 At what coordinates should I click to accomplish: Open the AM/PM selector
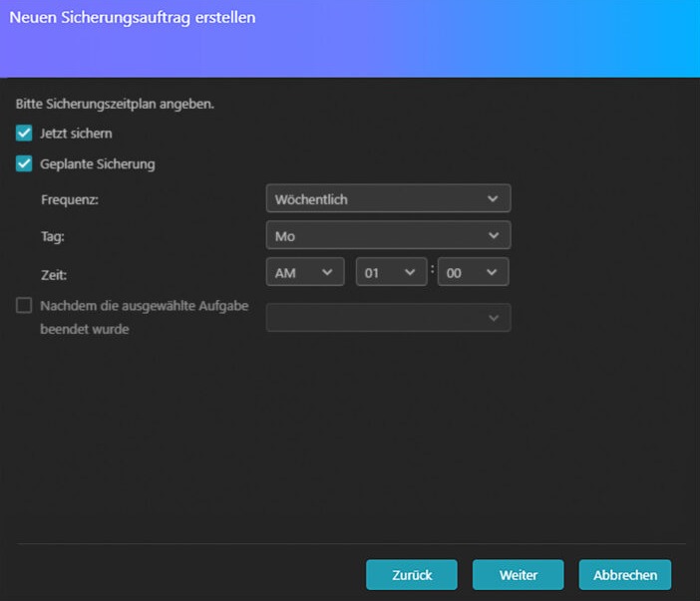(x=305, y=272)
